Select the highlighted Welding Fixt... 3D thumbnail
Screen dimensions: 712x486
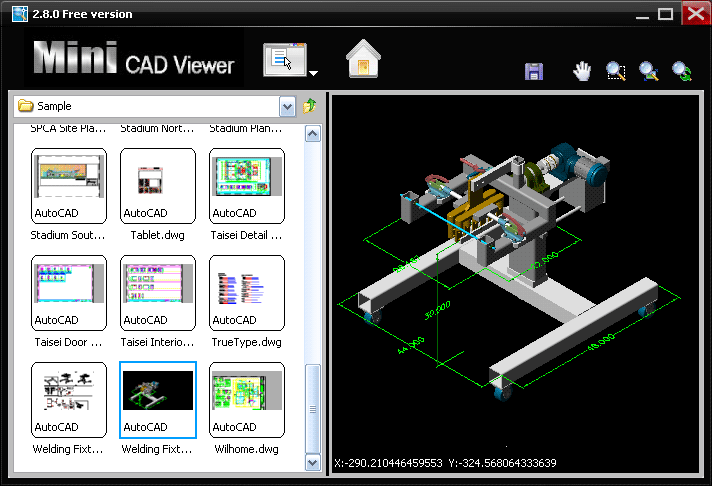click(x=158, y=400)
